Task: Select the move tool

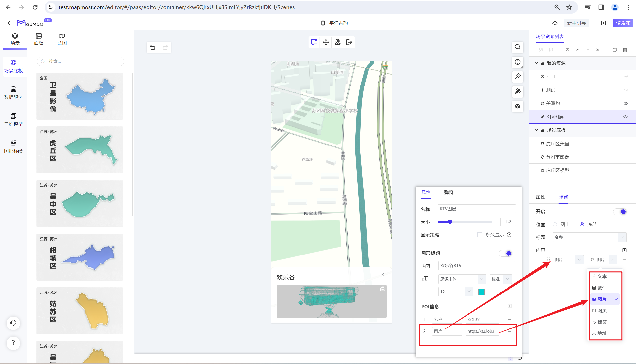Action: [326, 42]
